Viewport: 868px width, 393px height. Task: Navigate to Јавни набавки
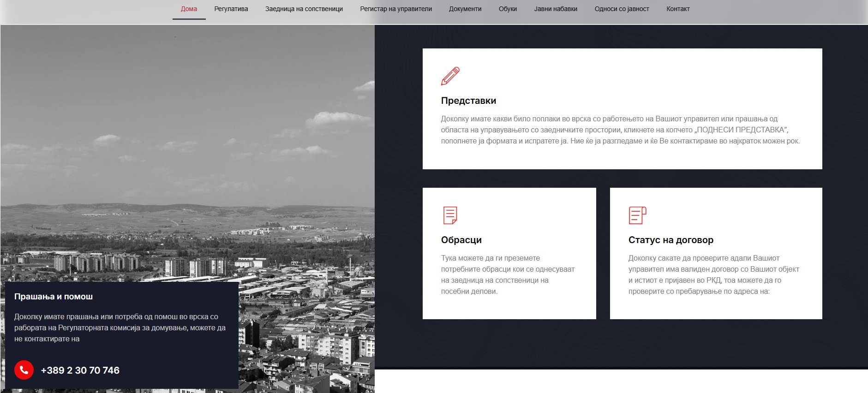[x=556, y=9]
